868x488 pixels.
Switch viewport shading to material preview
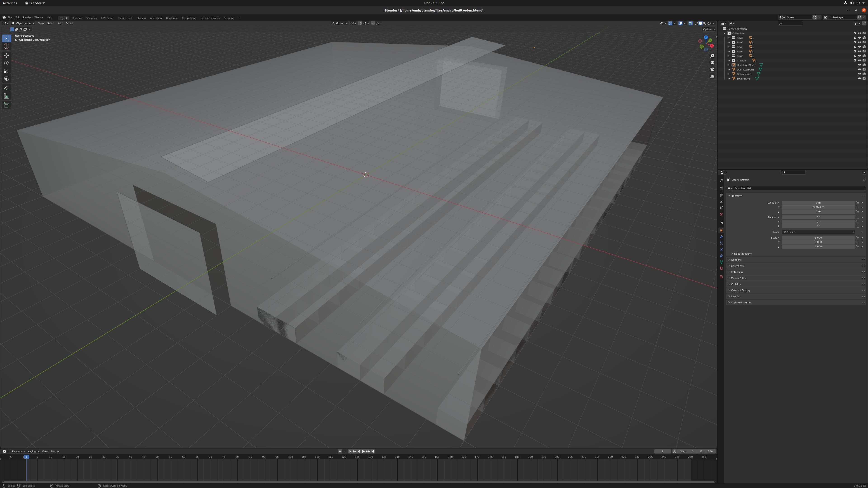705,23
